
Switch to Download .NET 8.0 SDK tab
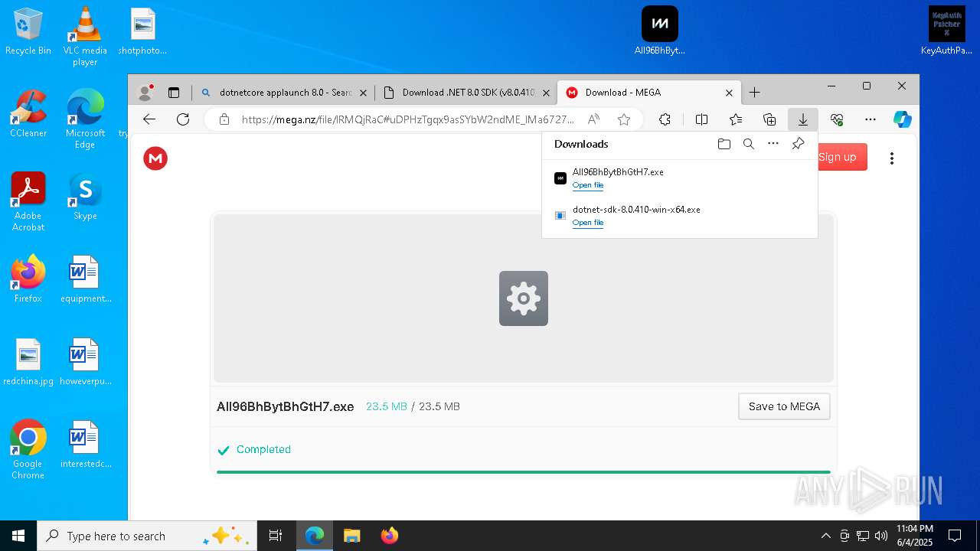[x=468, y=93]
